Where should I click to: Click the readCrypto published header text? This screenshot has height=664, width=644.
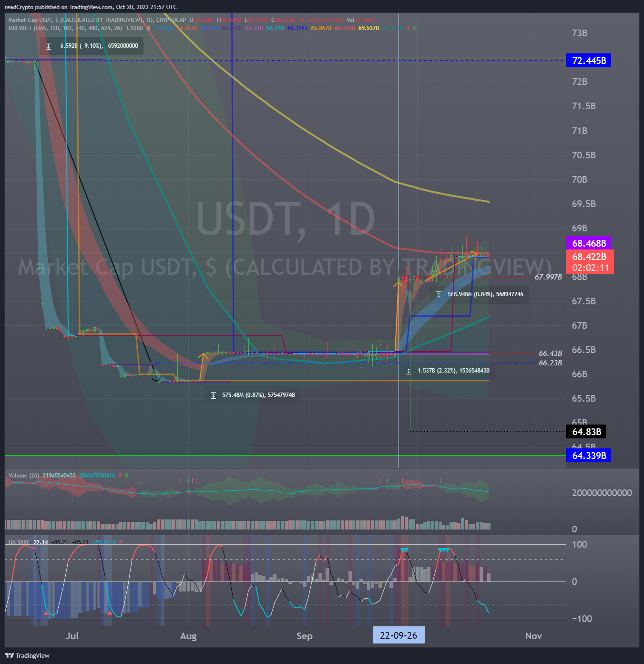91,7
